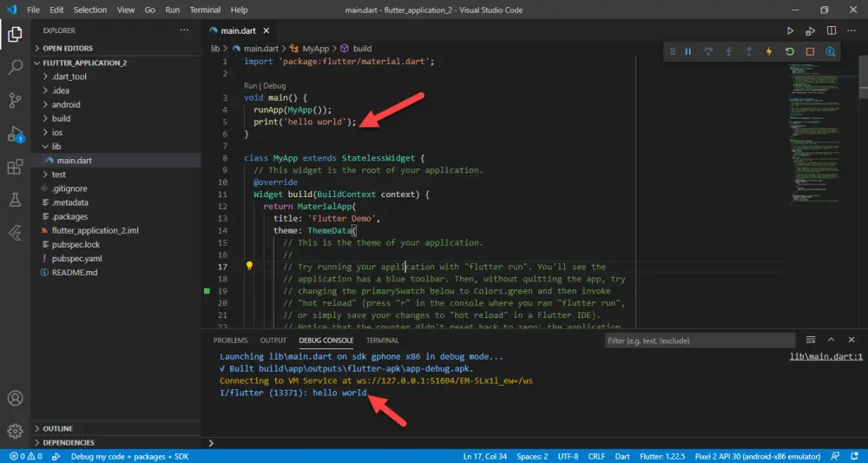Open Source Control view
The image size is (868, 463).
pyautogui.click(x=15, y=100)
